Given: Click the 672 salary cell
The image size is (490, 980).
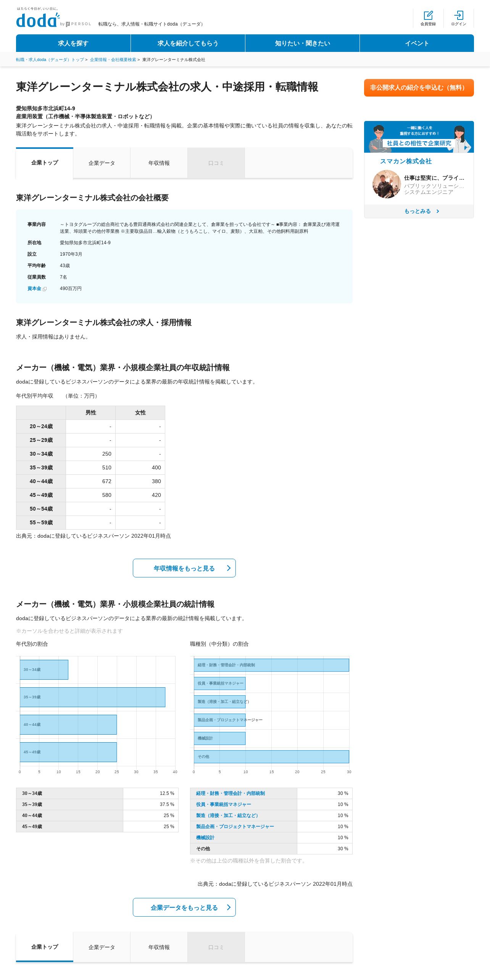Looking at the screenshot, I should tap(91, 481).
